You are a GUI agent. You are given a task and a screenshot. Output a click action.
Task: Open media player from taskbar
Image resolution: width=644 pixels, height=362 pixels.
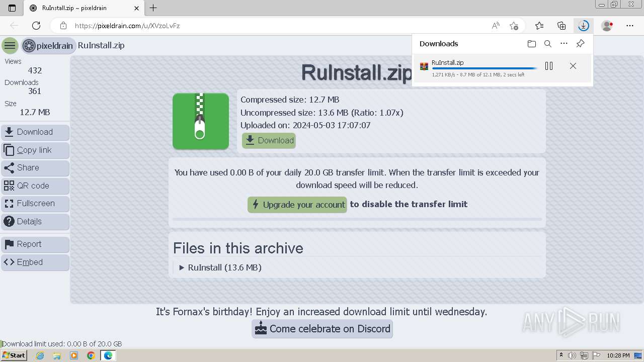(x=74, y=355)
